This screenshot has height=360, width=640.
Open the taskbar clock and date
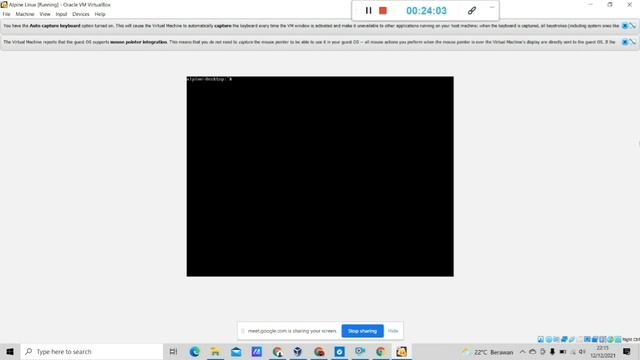602,352
